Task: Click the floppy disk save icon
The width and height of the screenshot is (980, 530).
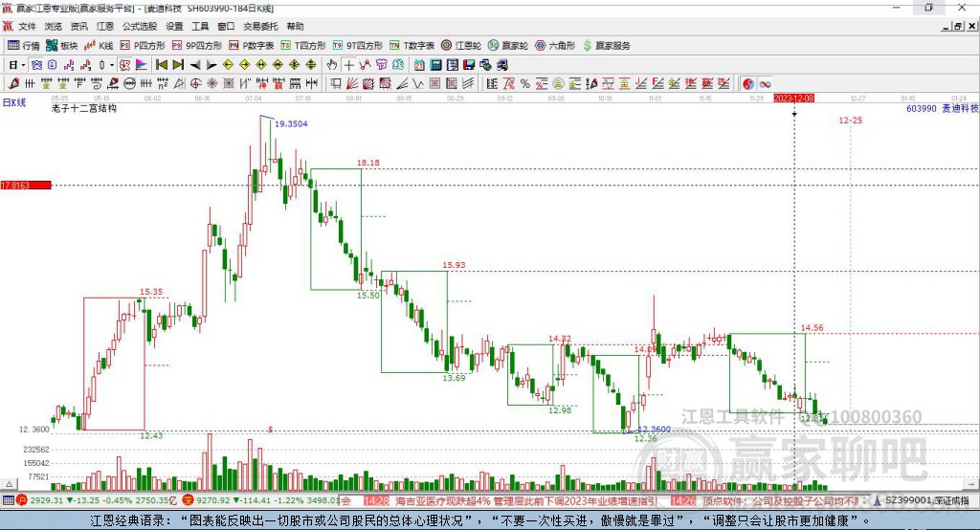Action: [469, 65]
